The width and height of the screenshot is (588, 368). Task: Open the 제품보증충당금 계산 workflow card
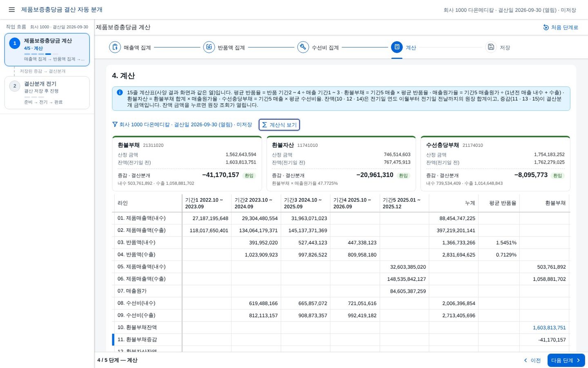click(47, 50)
